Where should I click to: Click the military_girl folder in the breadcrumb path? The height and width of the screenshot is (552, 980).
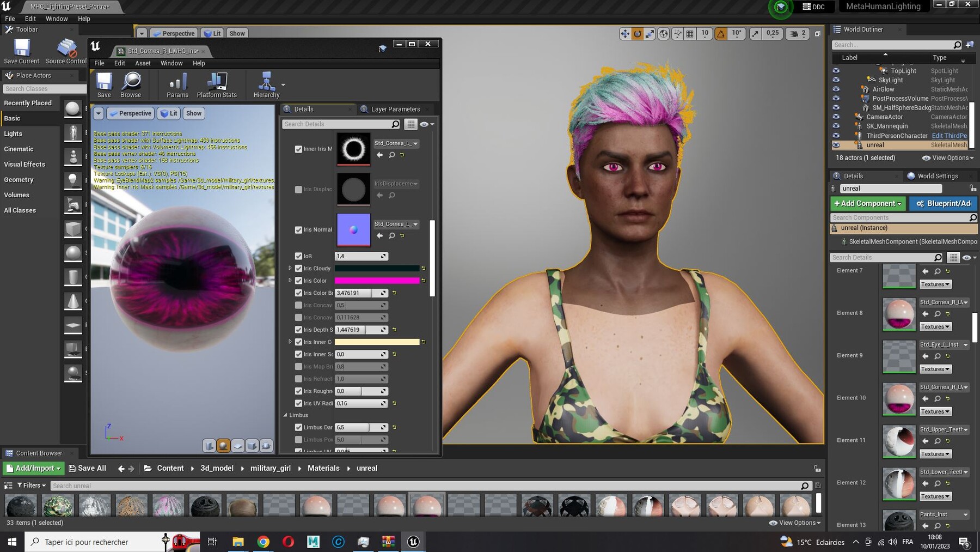pos(271,468)
